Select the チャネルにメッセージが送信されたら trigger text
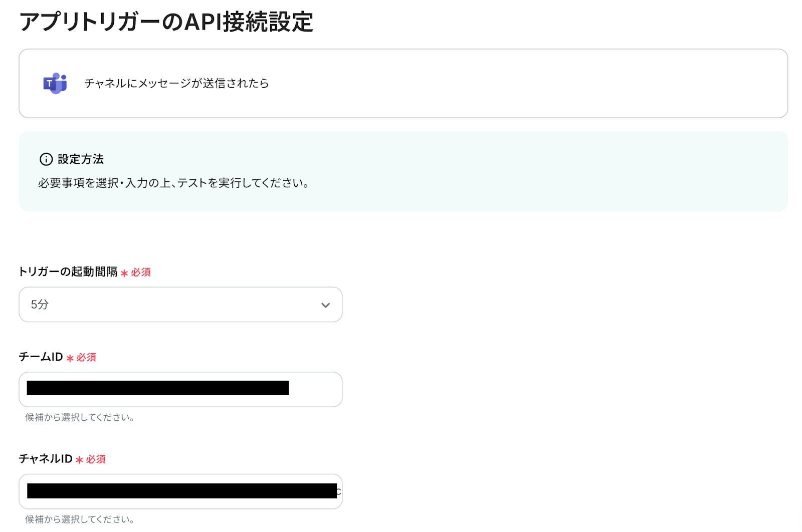The width and height of the screenshot is (802, 532). pyautogui.click(x=176, y=83)
